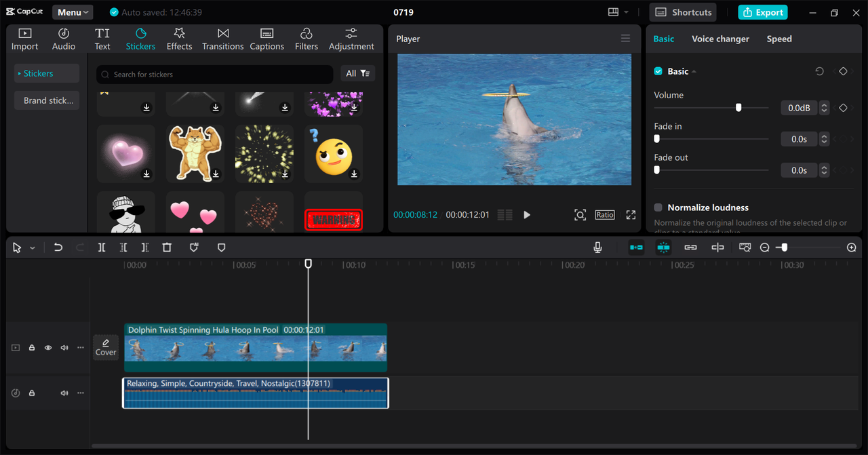Viewport: 868px width, 455px height.
Task: Toggle main track magnet
Action: pyautogui.click(x=636, y=248)
